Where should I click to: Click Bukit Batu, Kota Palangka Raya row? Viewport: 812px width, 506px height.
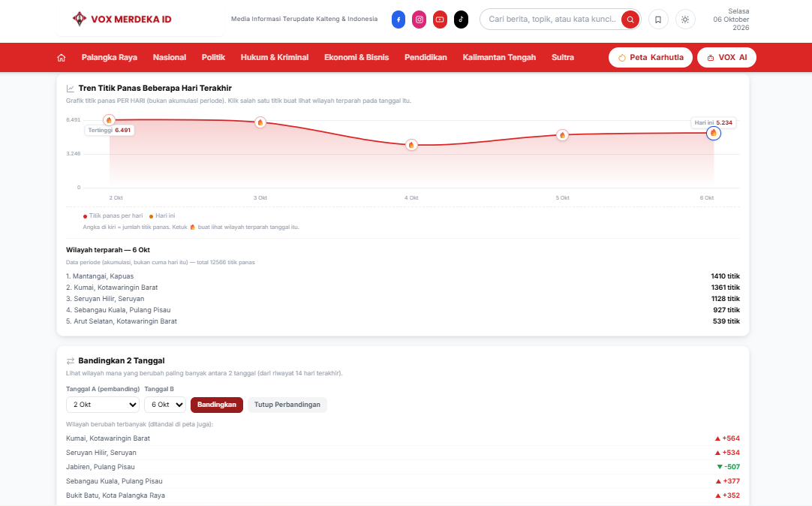click(x=403, y=495)
